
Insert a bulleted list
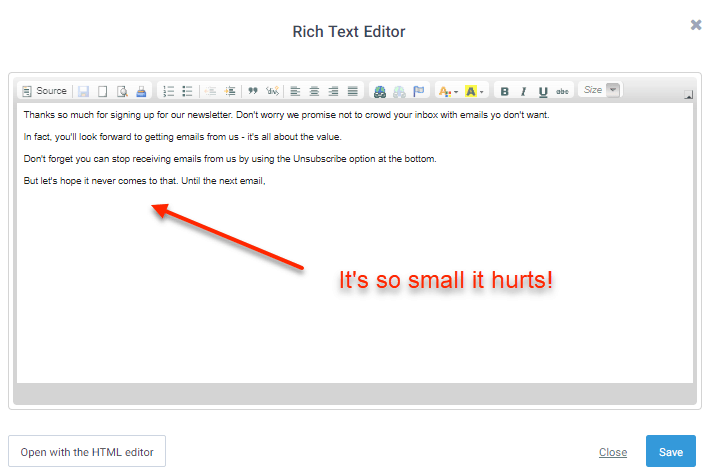click(x=187, y=91)
